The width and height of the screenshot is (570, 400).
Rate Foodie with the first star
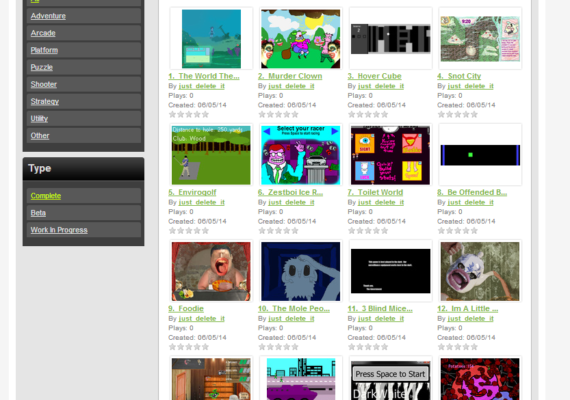coord(172,347)
